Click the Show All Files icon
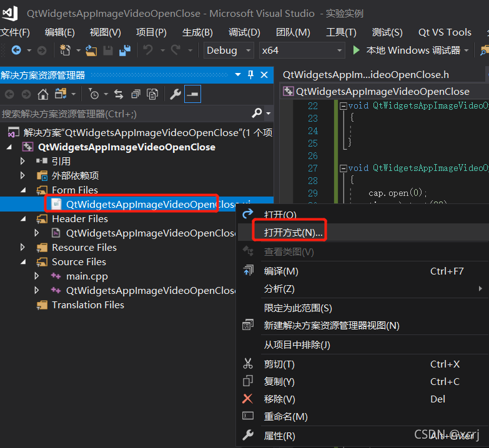Image resolution: width=489 pixels, height=448 pixels. tap(152, 94)
